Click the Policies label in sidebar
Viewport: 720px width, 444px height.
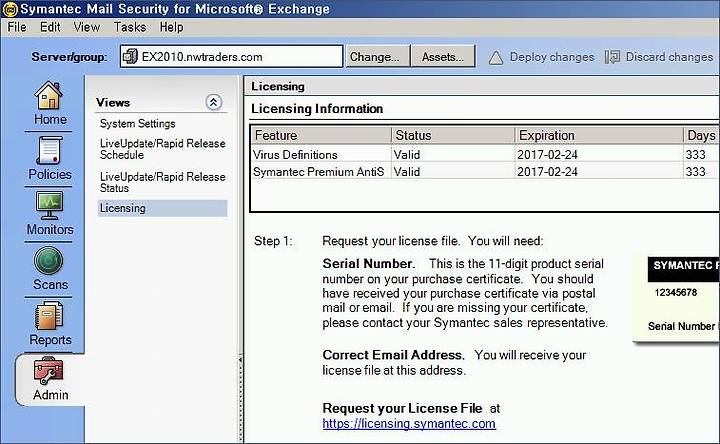point(50,174)
